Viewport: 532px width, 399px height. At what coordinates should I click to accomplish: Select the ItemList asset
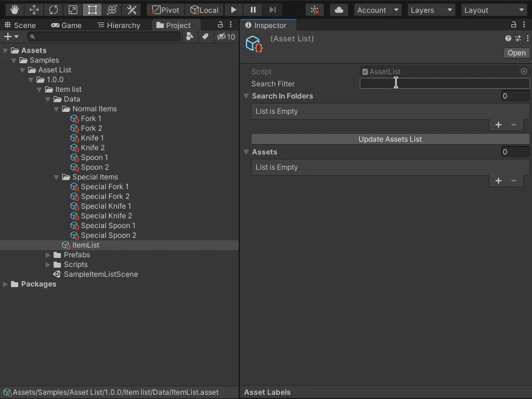[x=80, y=245]
